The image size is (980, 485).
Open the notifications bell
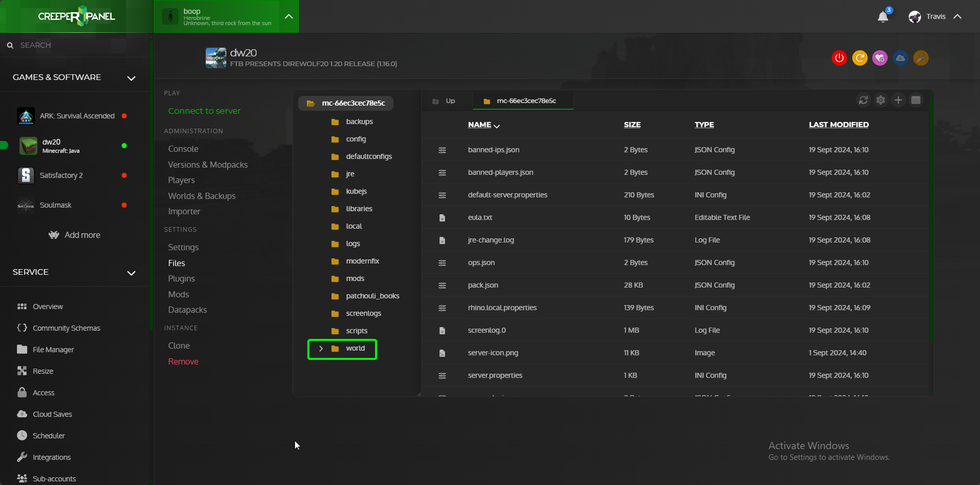(x=883, y=17)
